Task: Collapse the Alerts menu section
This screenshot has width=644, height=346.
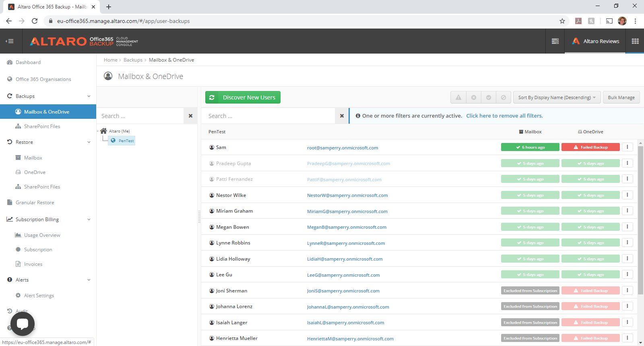Action: (89, 280)
